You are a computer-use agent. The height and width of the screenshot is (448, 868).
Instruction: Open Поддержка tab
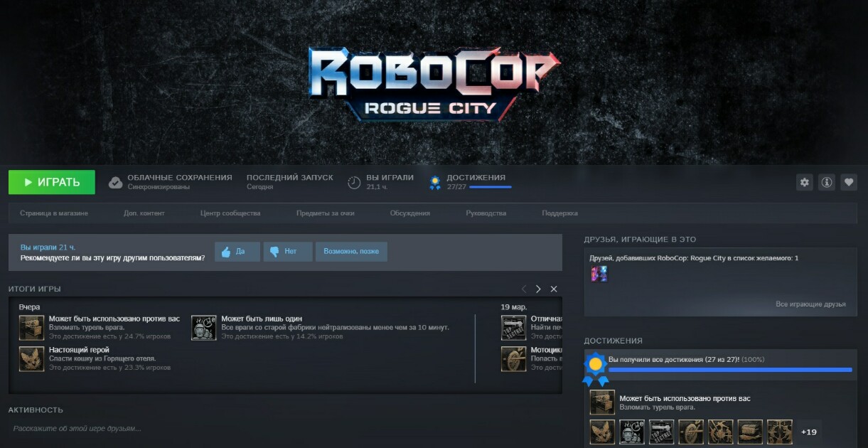coord(559,213)
